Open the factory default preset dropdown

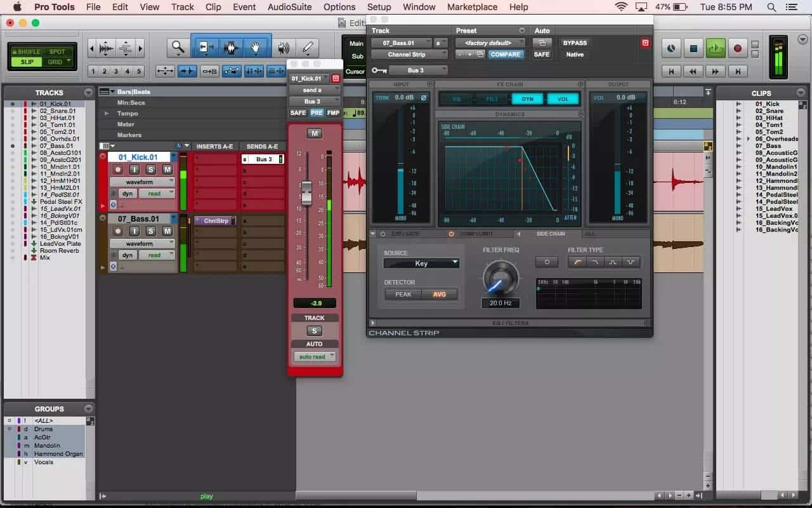(x=490, y=43)
